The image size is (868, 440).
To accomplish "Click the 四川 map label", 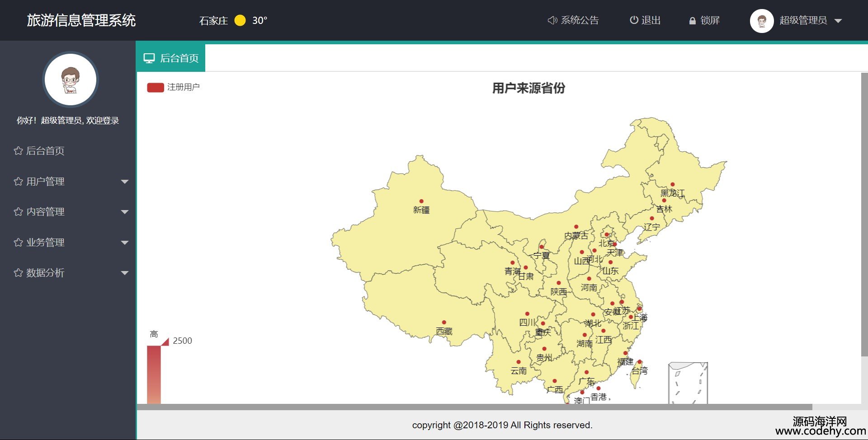I will pos(528,323).
